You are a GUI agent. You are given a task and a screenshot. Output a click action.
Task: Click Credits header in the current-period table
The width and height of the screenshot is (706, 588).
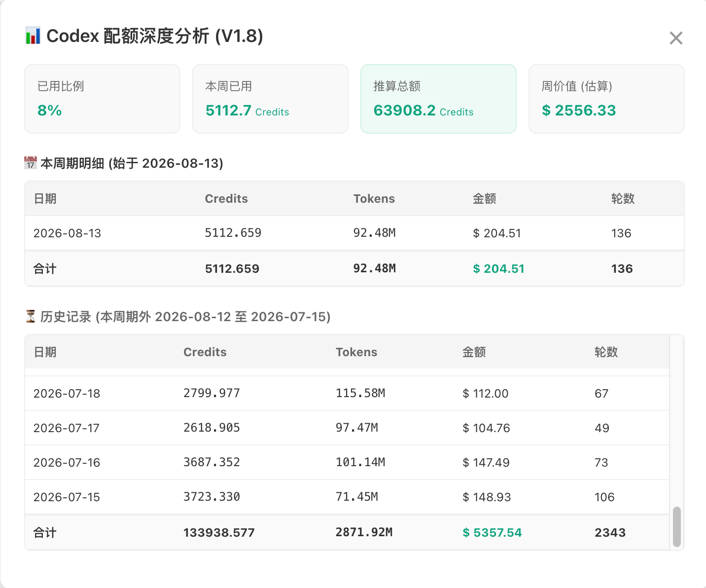click(x=226, y=199)
